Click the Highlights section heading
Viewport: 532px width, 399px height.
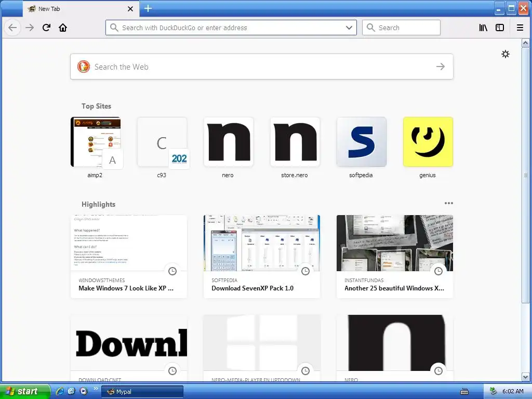[98, 204]
